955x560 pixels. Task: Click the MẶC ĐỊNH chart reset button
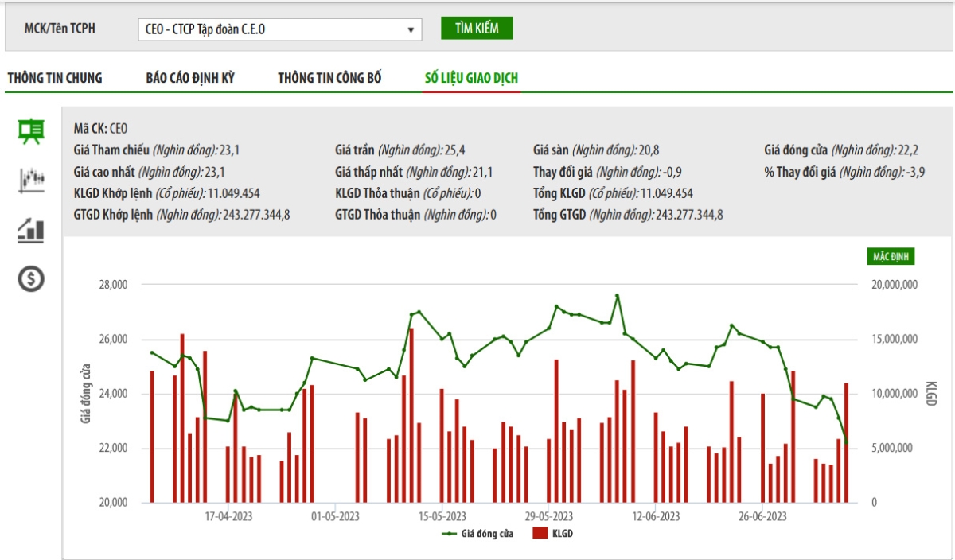(x=891, y=256)
